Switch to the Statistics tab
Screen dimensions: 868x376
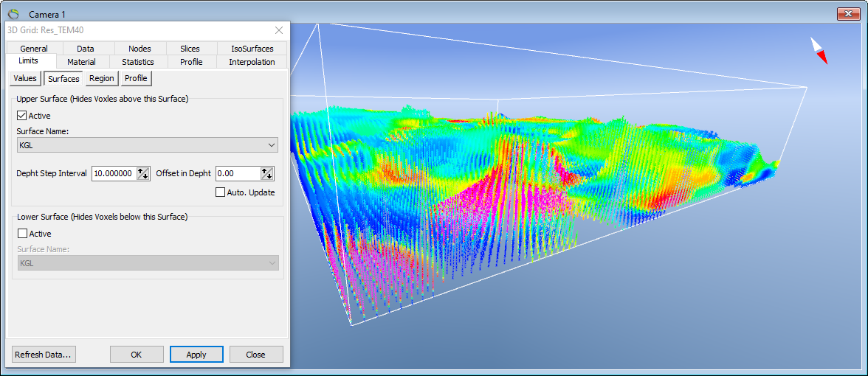pyautogui.click(x=138, y=62)
